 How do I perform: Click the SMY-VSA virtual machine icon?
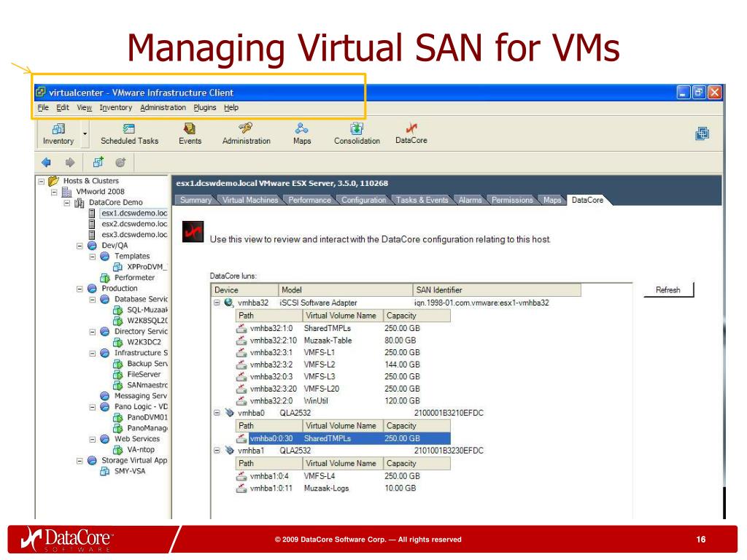coord(105,471)
